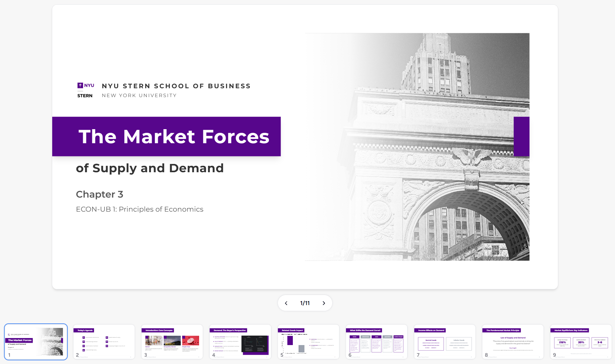
Task: Open the Introduction: Core Concepts thumbnail
Action: [x=172, y=342]
